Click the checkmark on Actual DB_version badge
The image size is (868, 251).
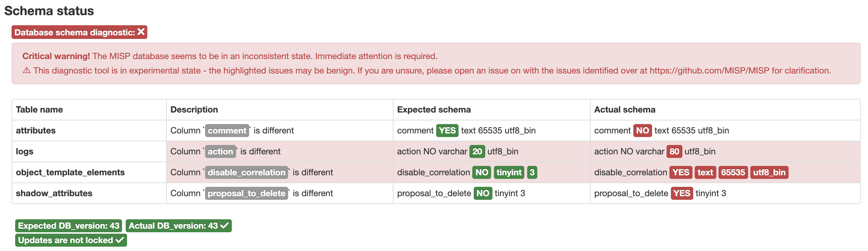point(223,226)
